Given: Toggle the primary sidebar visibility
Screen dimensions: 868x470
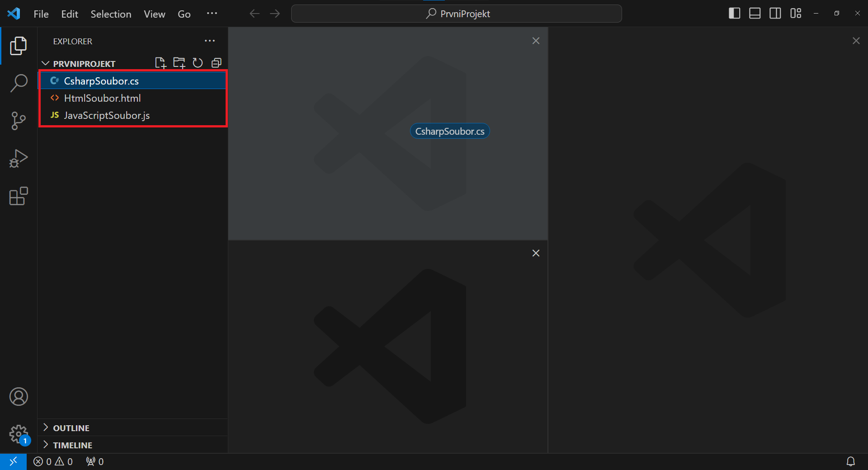Looking at the screenshot, I should pyautogui.click(x=734, y=13).
